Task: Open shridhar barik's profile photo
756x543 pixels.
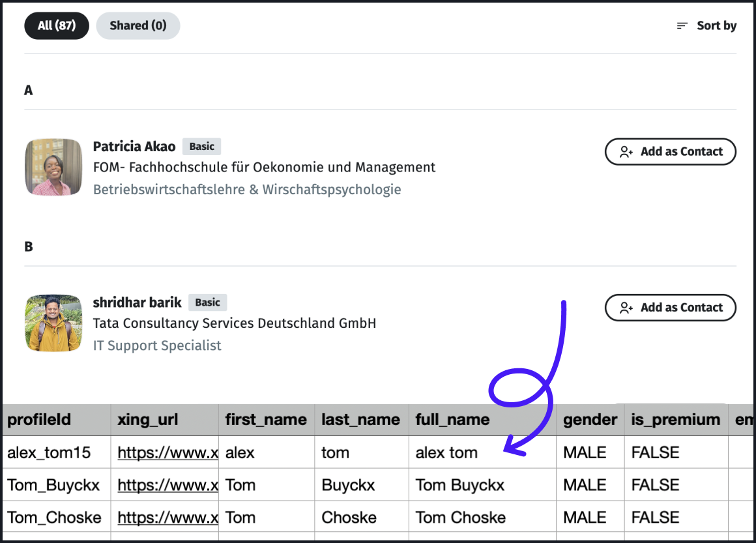Action: point(53,323)
